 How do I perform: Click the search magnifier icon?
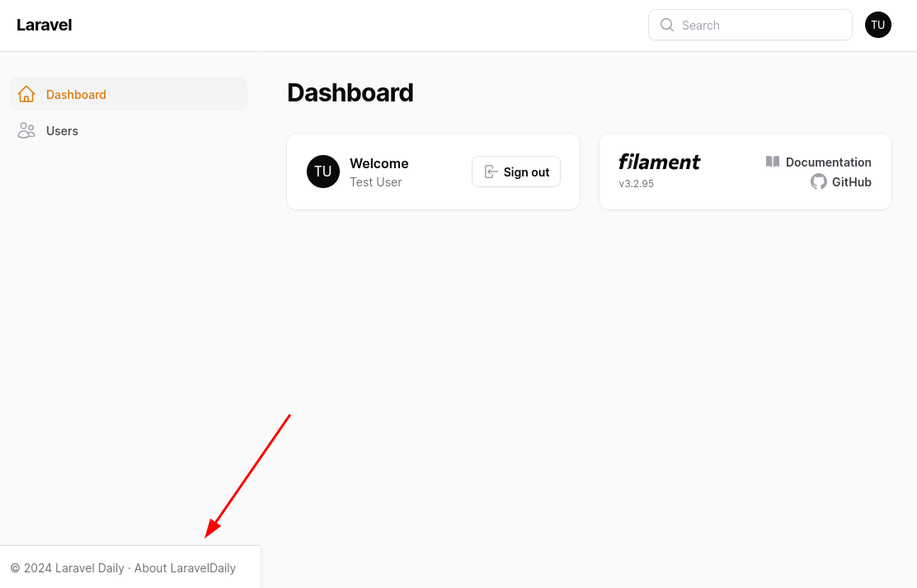666,25
